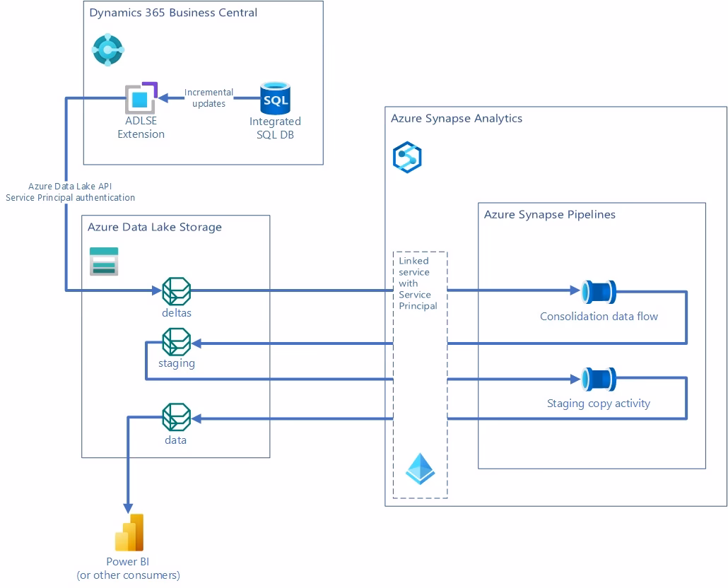Click the Azure Synapse Pipelines heading
The image size is (728, 588).
click(548, 214)
